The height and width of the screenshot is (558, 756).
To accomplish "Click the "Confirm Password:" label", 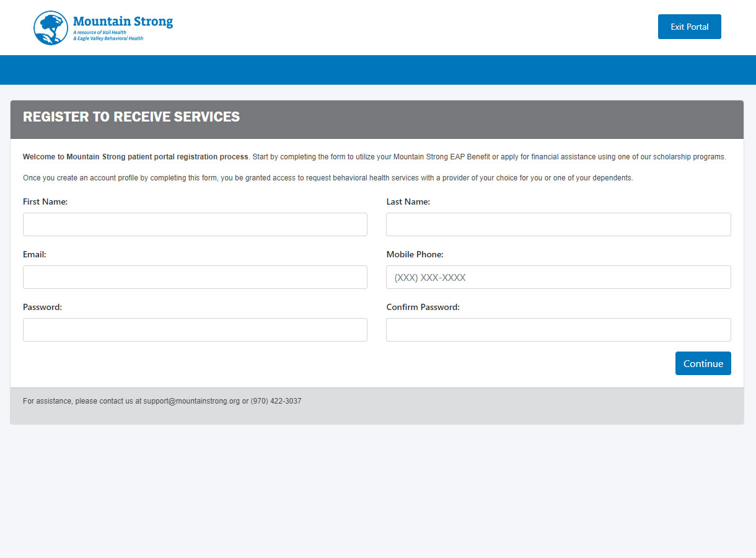I will (x=423, y=307).
